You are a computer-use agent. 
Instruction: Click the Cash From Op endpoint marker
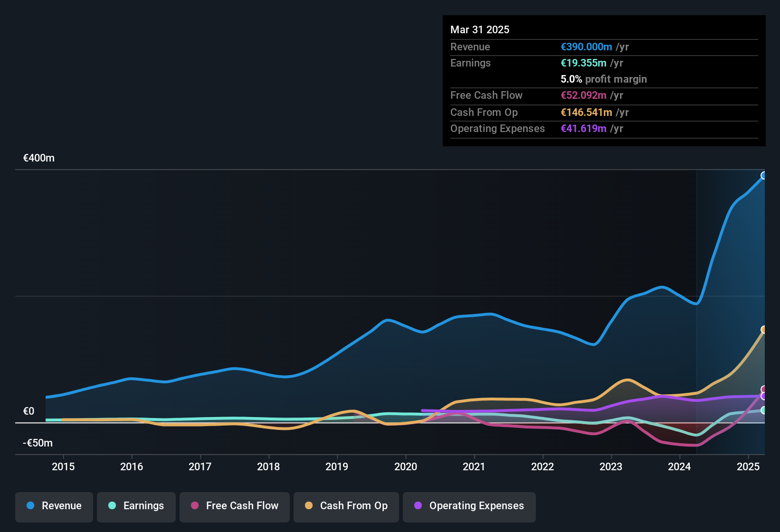tap(764, 330)
